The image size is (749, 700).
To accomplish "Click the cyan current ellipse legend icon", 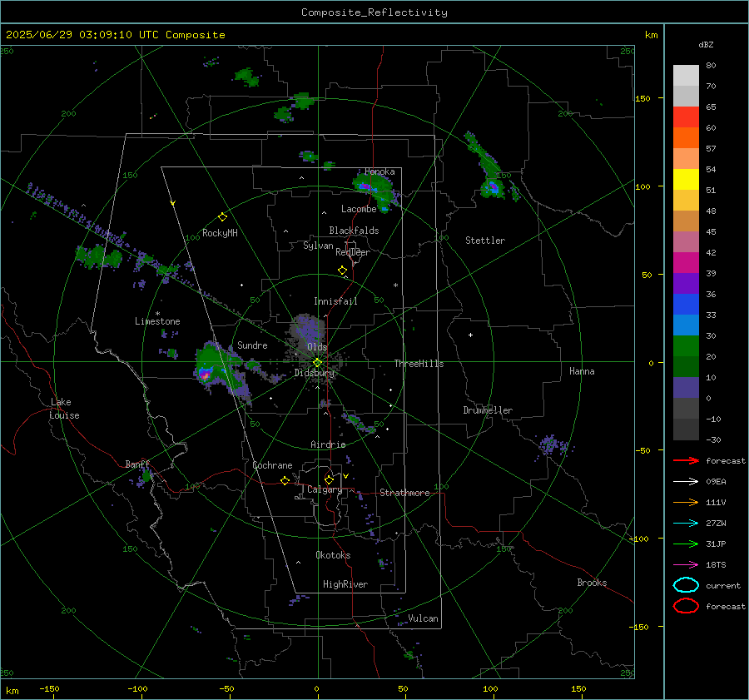I will 686,585.
